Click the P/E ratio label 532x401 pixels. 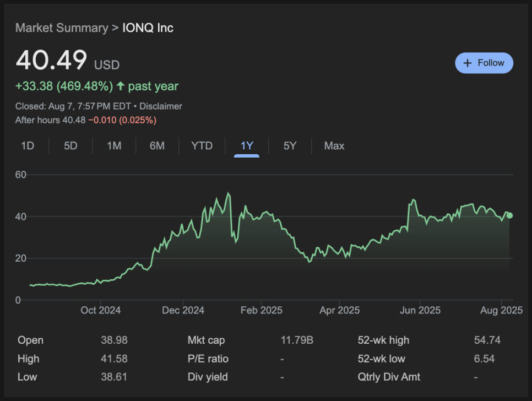click(x=208, y=359)
